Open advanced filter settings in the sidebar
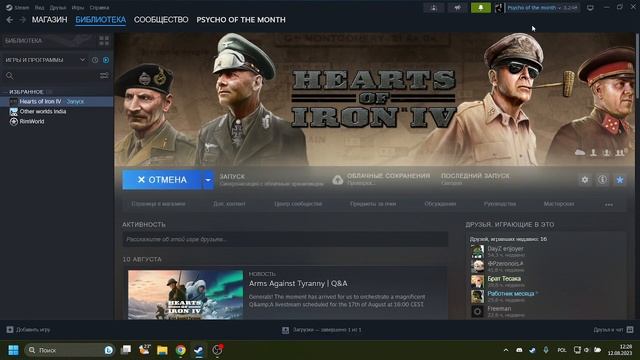This screenshot has width=640, height=360. click(x=104, y=76)
